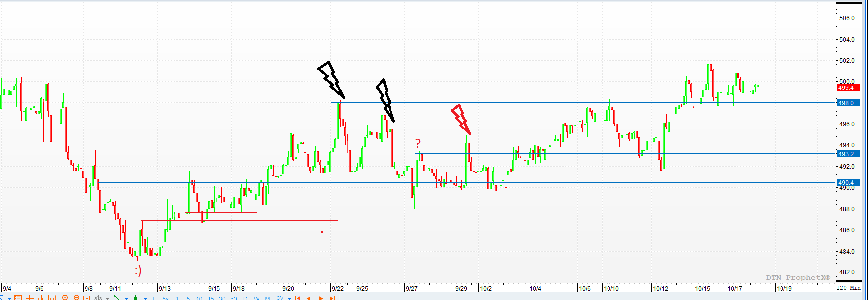Image resolution: width=868 pixels, height=300 pixels.
Task: Click the 9/22 date label on time axis
Action: (338, 288)
